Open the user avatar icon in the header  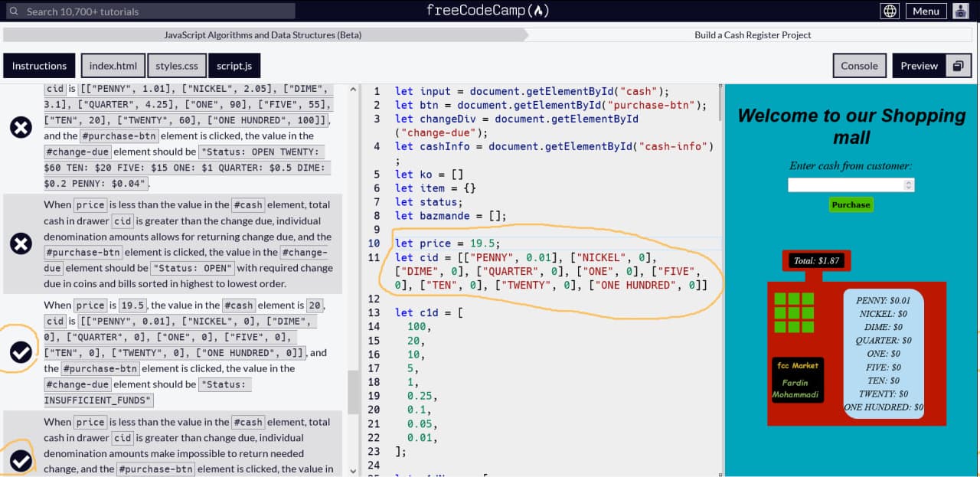[960, 11]
